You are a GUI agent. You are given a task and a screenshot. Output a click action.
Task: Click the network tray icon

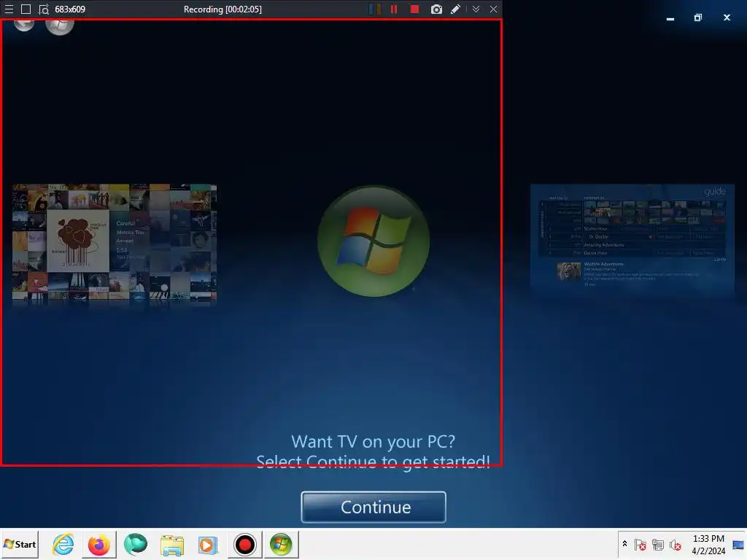[x=658, y=544]
